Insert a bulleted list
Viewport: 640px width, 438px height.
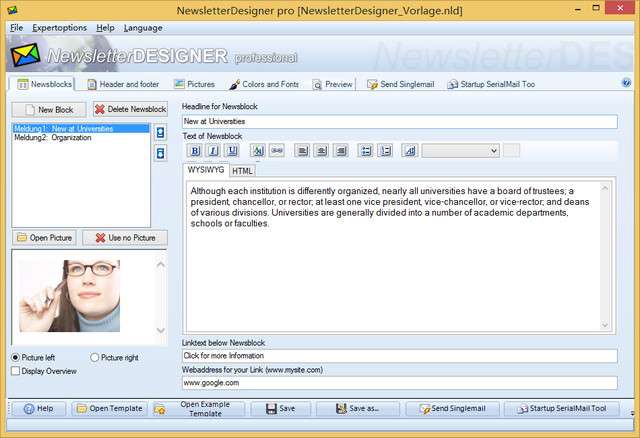pyautogui.click(x=366, y=151)
